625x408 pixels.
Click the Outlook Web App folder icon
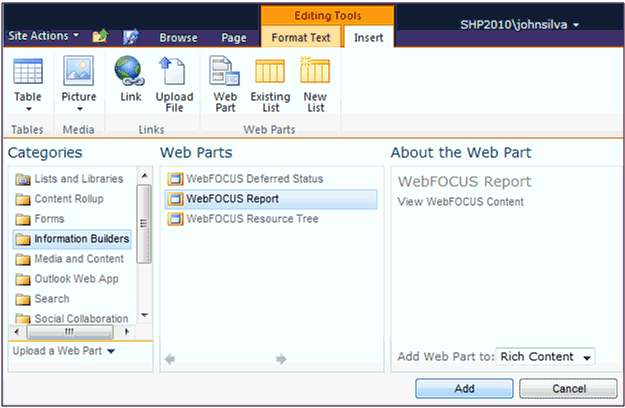coord(23,279)
